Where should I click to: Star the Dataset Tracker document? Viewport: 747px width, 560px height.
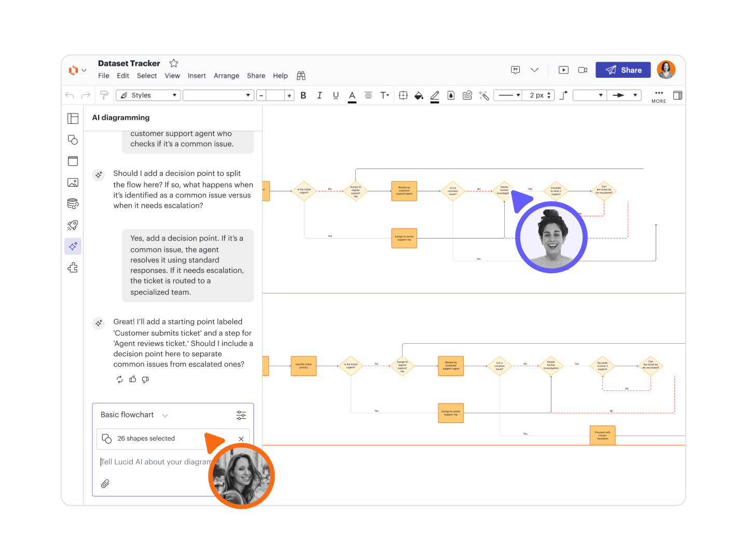click(174, 63)
